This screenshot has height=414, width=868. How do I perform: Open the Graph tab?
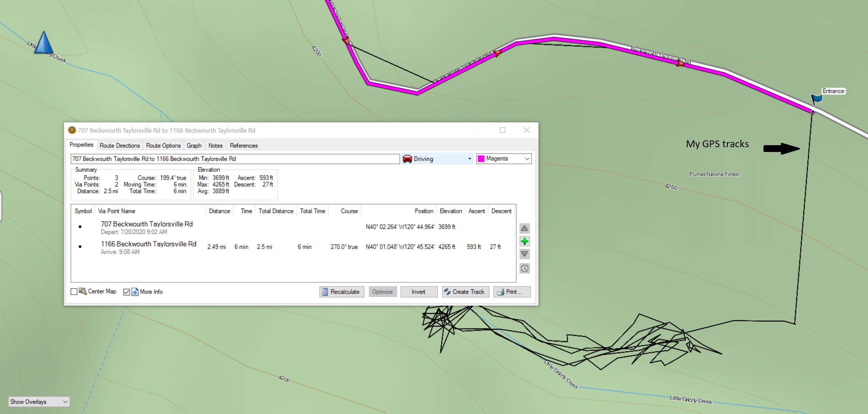tap(194, 145)
